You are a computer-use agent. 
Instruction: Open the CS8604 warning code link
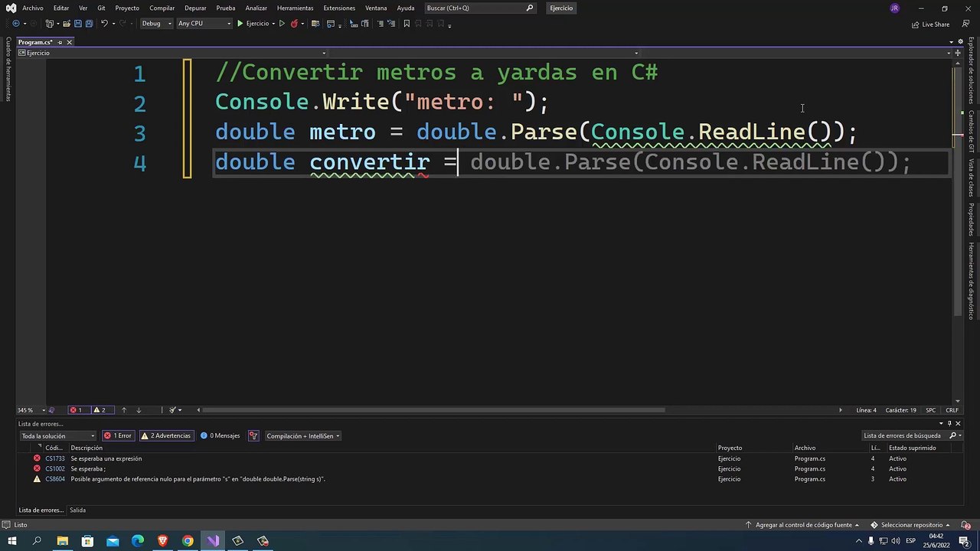[x=55, y=479]
